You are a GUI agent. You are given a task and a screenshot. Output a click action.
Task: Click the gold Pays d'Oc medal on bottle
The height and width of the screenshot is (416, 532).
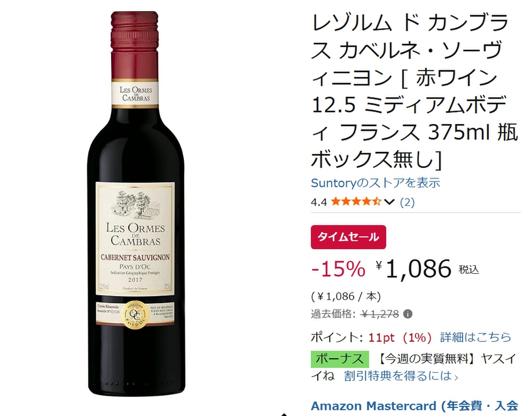pyautogui.click(x=135, y=315)
